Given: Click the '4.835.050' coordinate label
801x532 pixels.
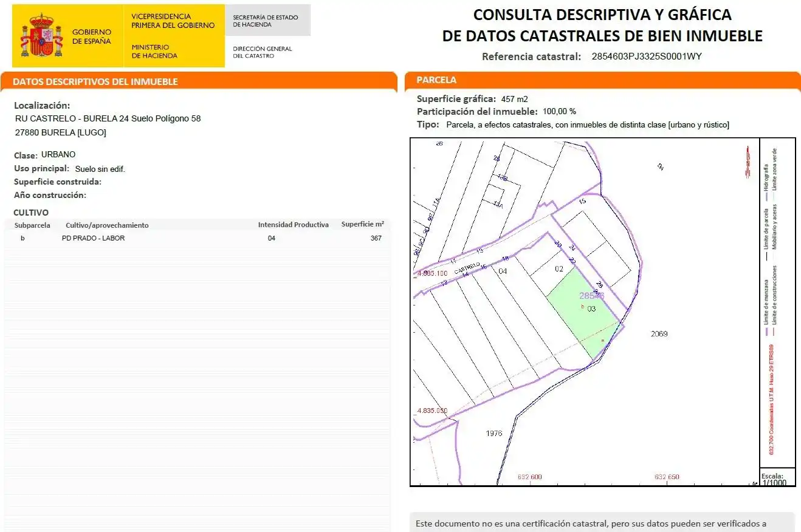Looking at the screenshot, I should pos(432,411).
